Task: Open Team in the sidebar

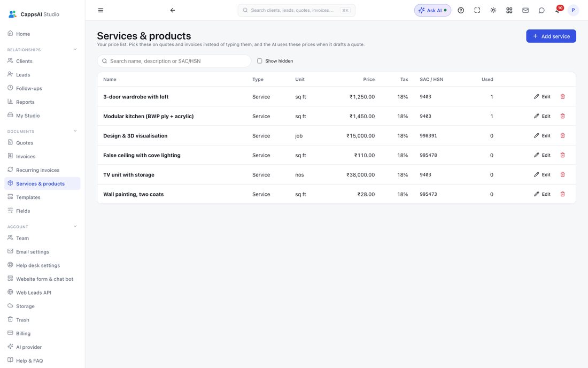Action: coord(42,238)
